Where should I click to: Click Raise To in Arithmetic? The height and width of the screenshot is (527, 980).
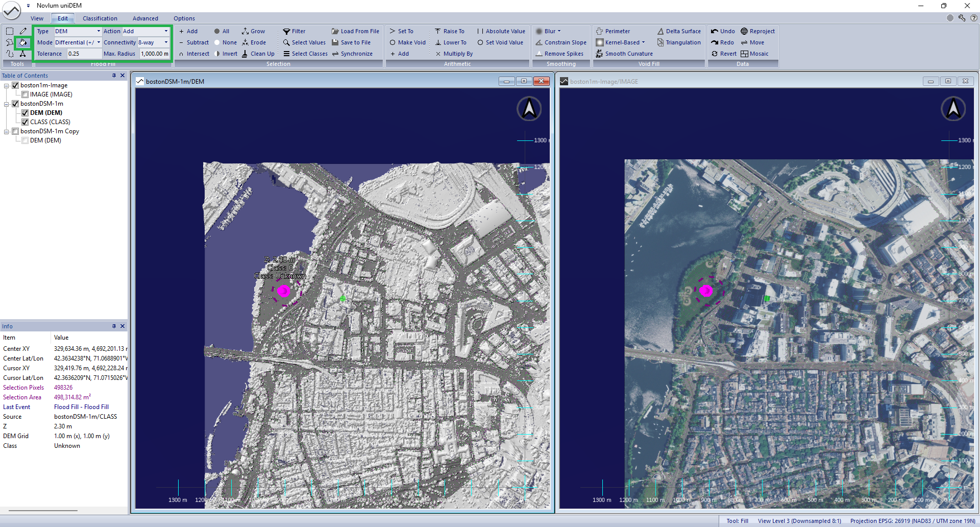pyautogui.click(x=449, y=31)
